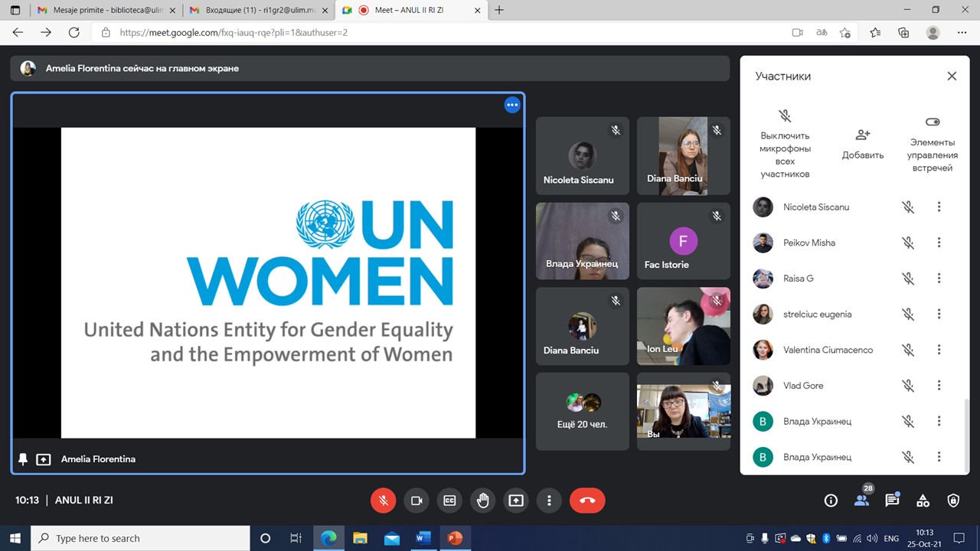Open more options for Vlad Gore
This screenshot has height=551, width=980.
click(x=939, y=386)
